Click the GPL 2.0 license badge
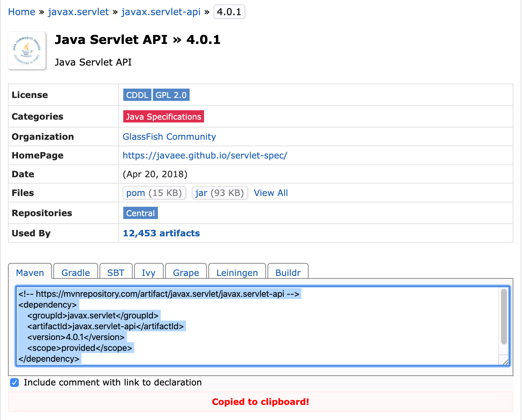 [x=171, y=95]
